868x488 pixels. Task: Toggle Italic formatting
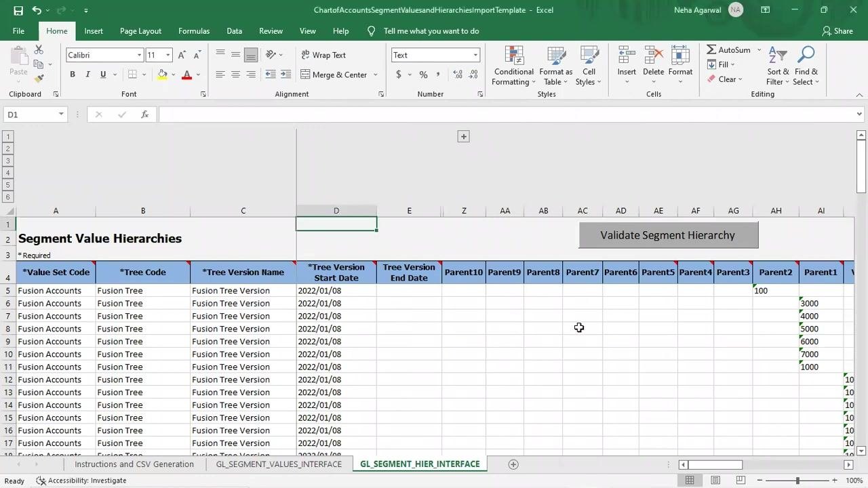[87, 75]
